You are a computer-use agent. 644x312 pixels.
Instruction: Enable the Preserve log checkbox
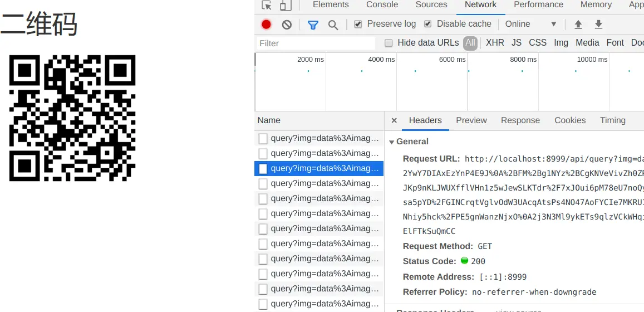pos(358,25)
